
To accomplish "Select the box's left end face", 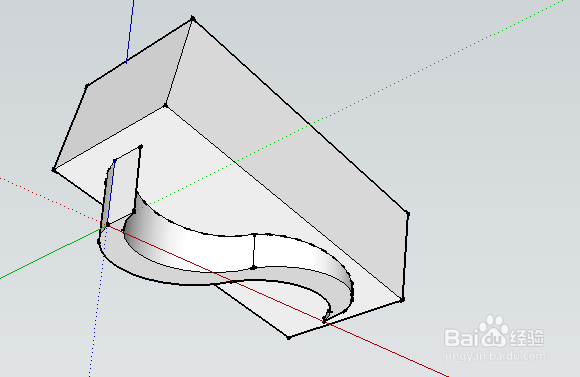I will pos(124,94).
